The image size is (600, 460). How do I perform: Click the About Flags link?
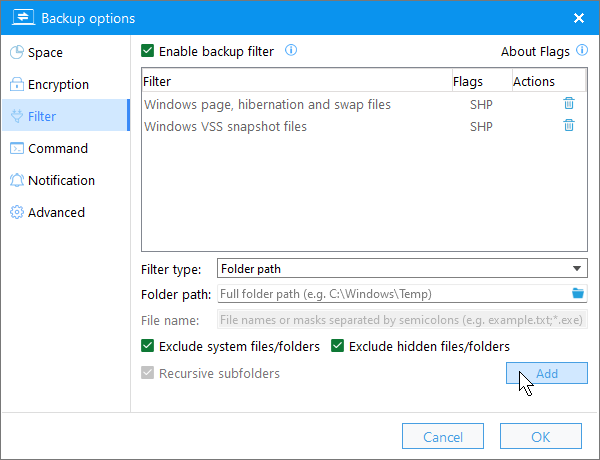point(535,51)
